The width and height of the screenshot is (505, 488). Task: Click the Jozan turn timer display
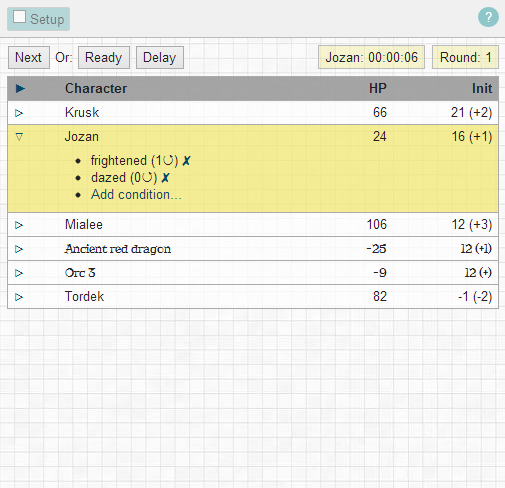pyautogui.click(x=371, y=57)
